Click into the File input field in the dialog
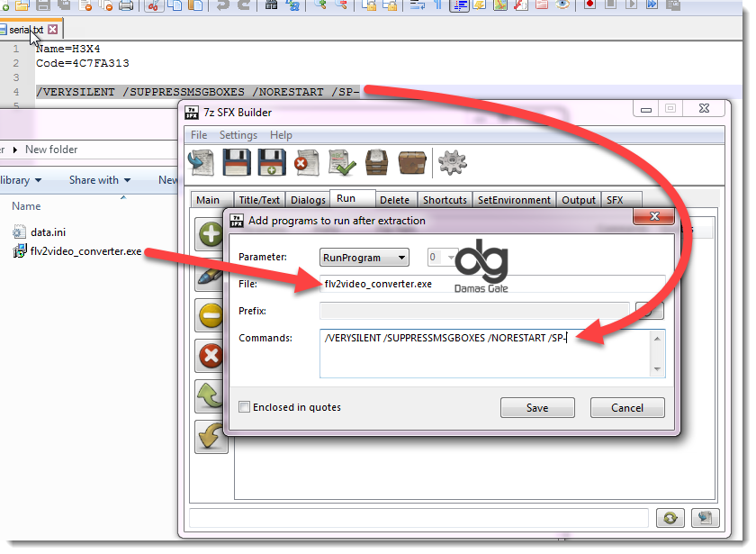The image size is (756, 554). [x=492, y=284]
